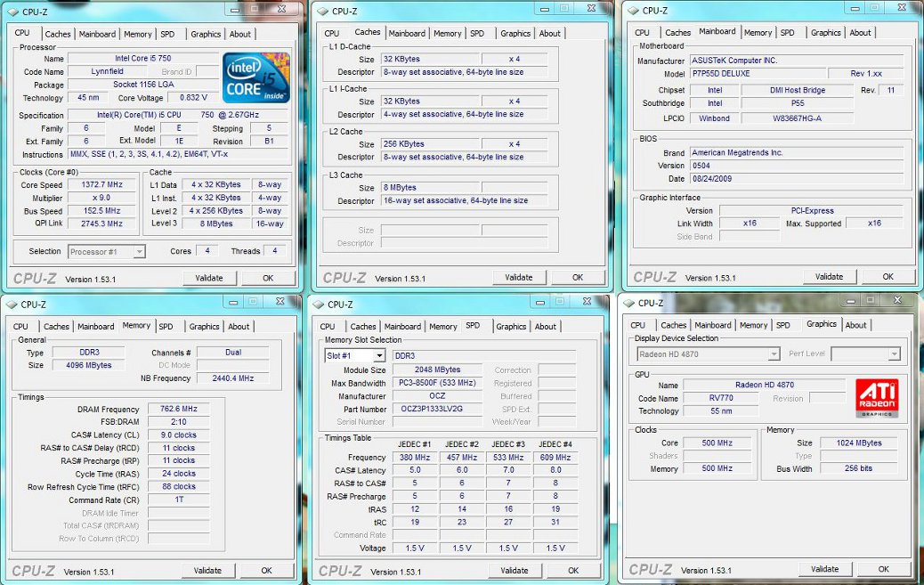Click the Intel Core i5 logo
Image resolution: width=924 pixels, height=585 pixels.
pyautogui.click(x=255, y=77)
